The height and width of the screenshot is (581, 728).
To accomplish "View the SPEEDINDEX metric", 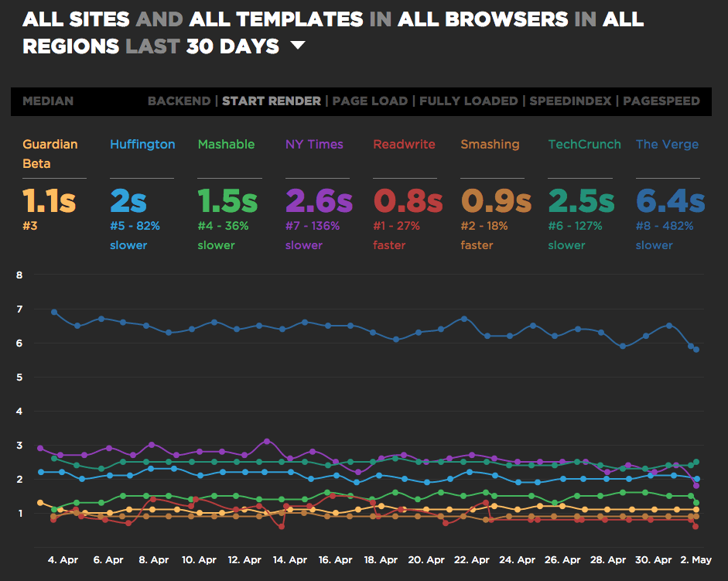I will pyautogui.click(x=569, y=101).
